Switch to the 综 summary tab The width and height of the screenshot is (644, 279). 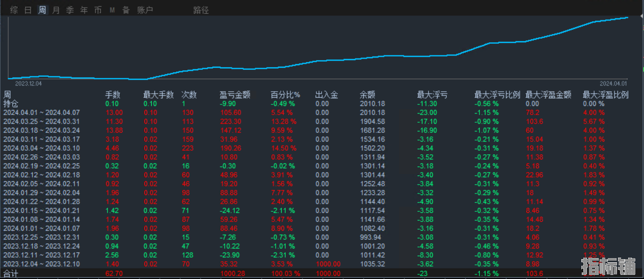pos(14,10)
